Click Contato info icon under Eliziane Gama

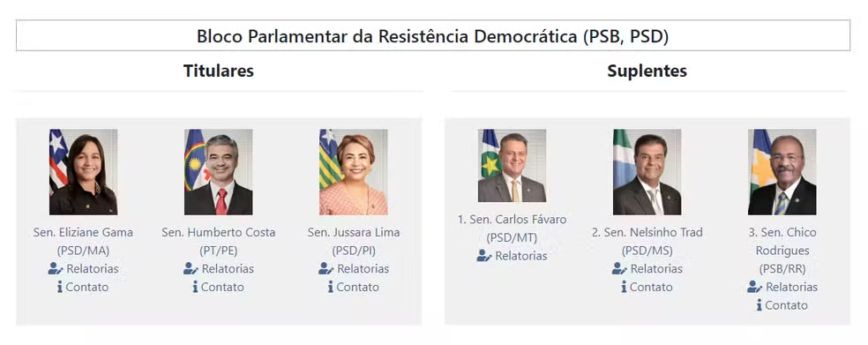click(x=60, y=287)
